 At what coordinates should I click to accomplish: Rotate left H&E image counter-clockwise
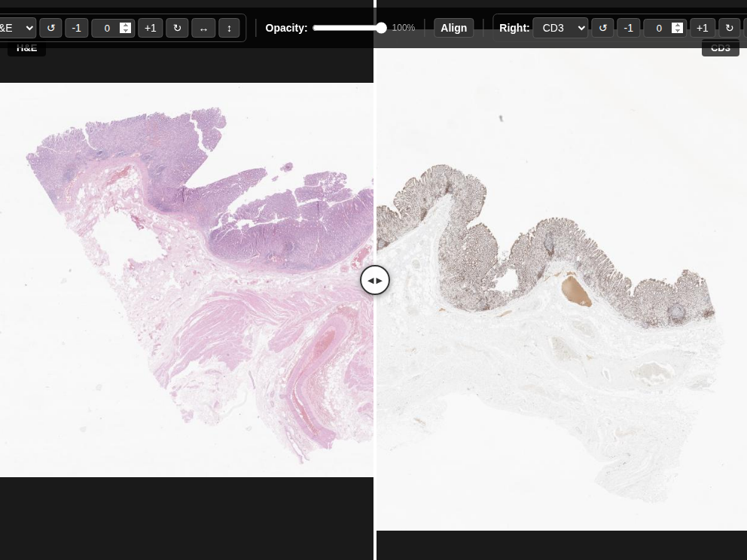[50, 28]
